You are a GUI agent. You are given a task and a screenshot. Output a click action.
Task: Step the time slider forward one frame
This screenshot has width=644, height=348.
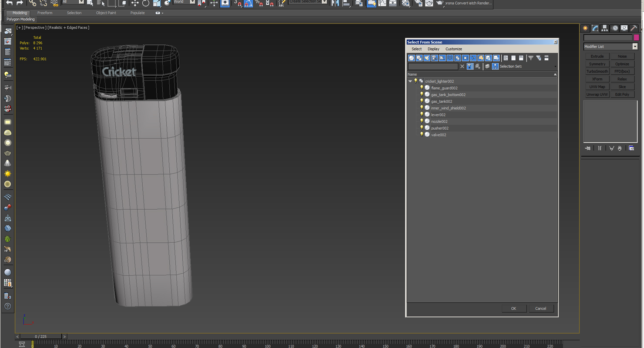point(64,337)
